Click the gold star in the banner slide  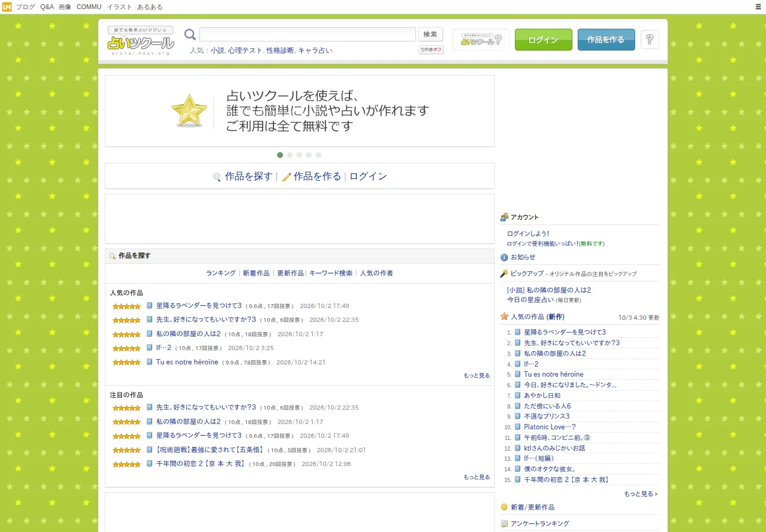point(189,111)
